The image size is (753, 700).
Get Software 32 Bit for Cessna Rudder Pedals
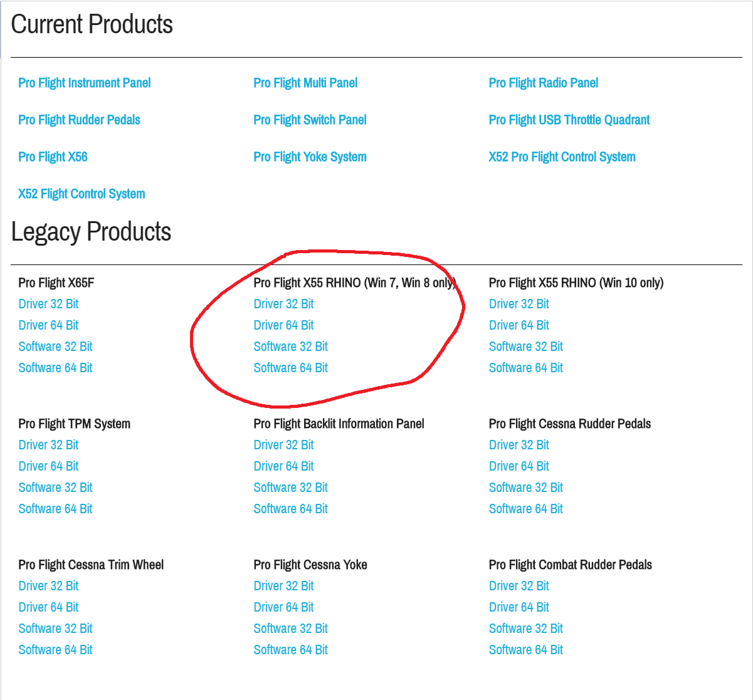(x=525, y=488)
